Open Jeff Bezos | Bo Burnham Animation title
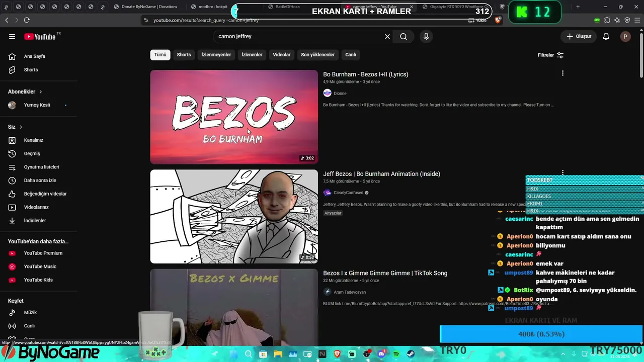The image size is (644, 362). point(381,174)
